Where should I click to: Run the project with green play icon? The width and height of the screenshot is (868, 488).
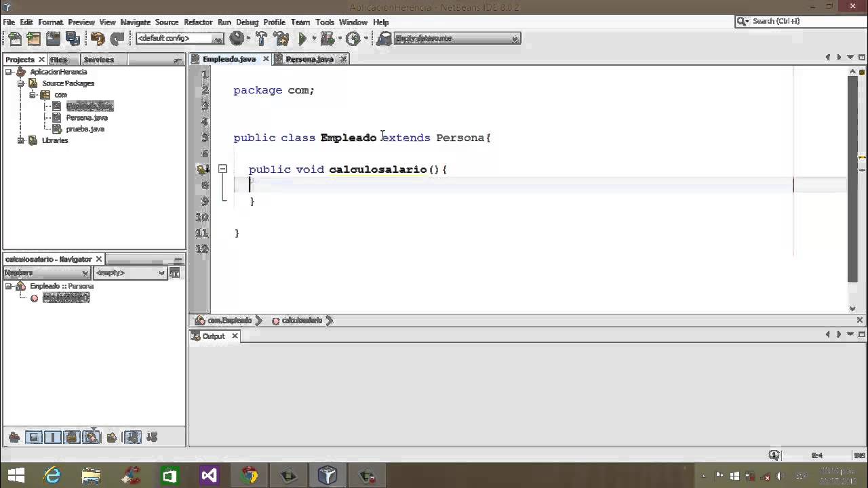click(302, 39)
